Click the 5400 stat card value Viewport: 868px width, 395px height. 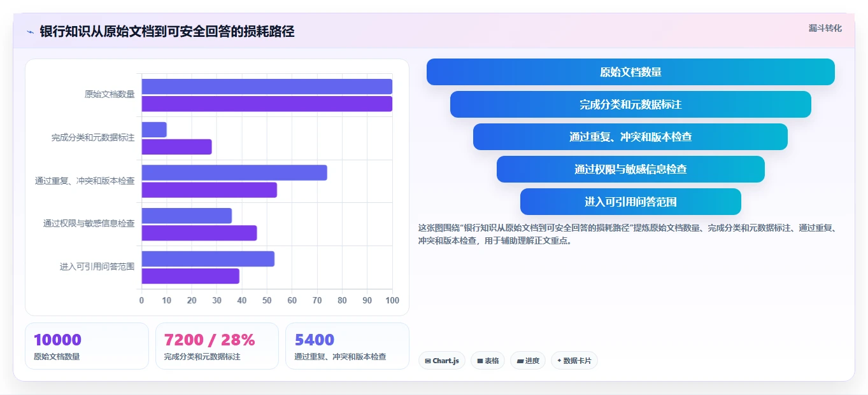pyautogui.click(x=315, y=340)
